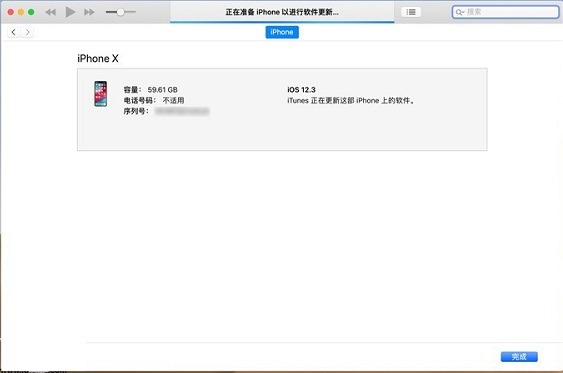The width and height of the screenshot is (563, 373).
Task: Adjust the volume slider knob
Action: 121,12
